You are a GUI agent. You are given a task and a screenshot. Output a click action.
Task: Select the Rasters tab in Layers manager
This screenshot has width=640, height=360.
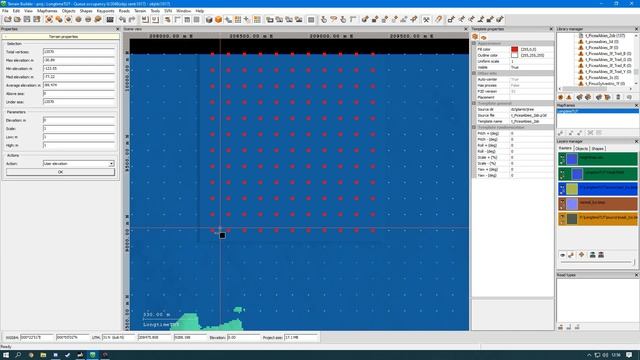coord(565,148)
